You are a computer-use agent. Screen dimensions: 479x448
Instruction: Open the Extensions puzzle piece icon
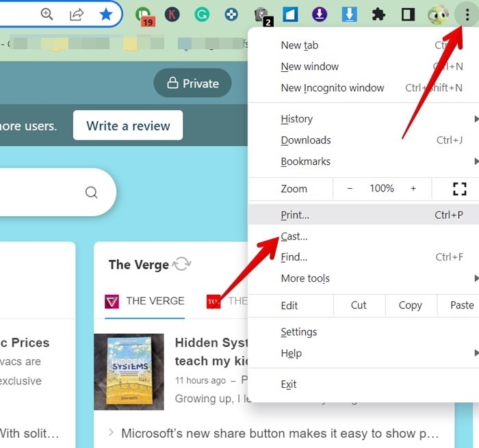tap(378, 14)
